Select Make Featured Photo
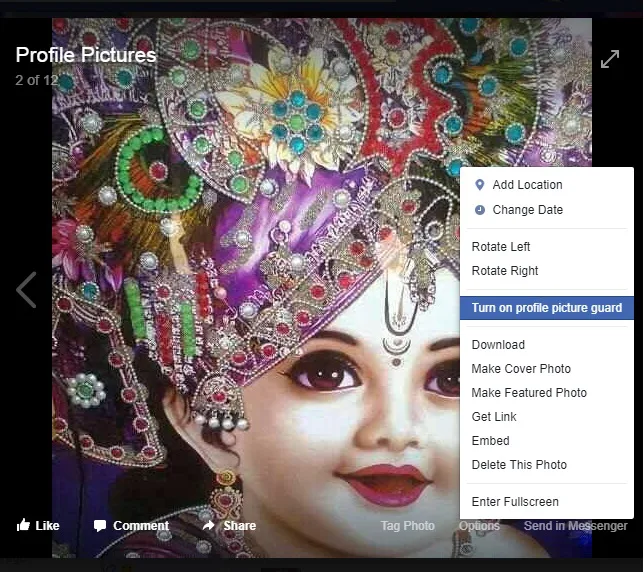Image resolution: width=644 pixels, height=572 pixels. 547,393
